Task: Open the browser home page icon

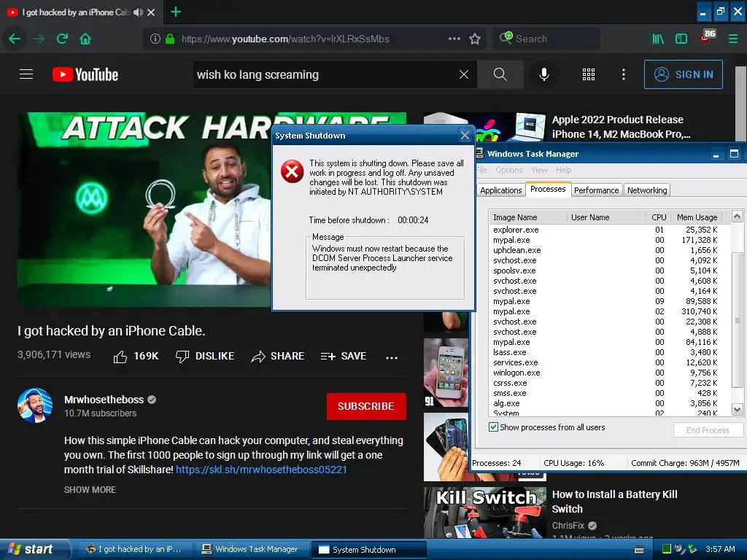Action: (x=85, y=39)
